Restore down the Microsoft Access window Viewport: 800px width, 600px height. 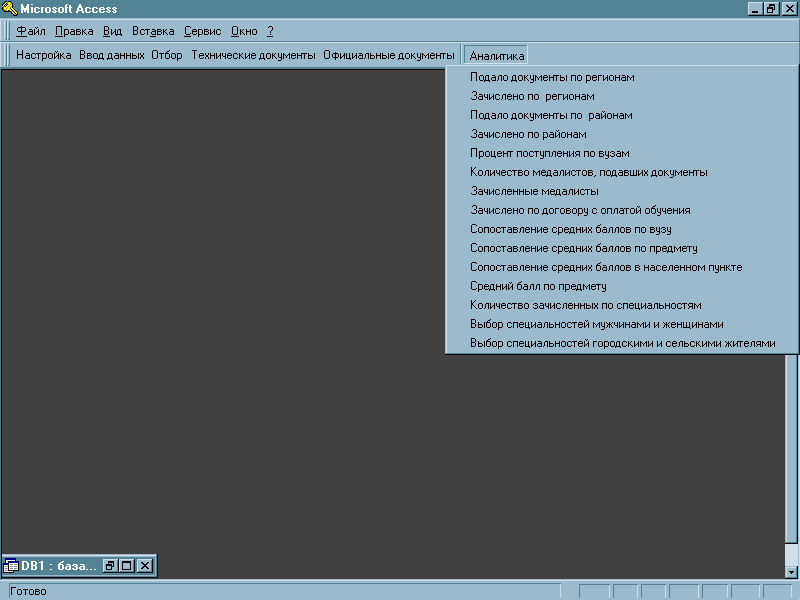point(771,9)
